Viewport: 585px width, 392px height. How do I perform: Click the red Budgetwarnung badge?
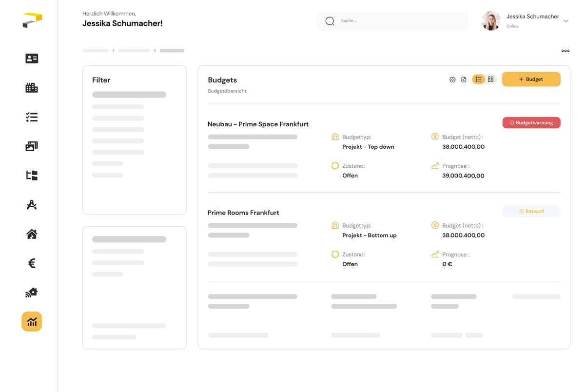(531, 123)
